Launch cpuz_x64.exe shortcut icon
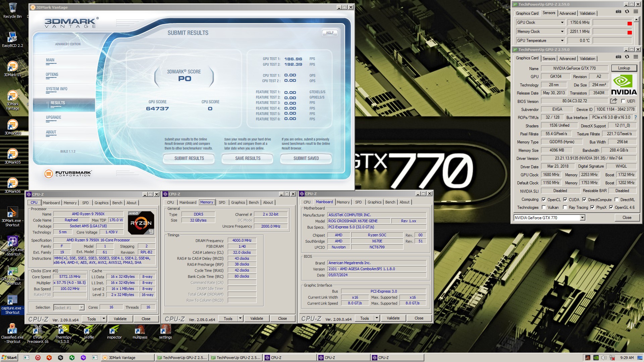644x362 pixels. coord(12,246)
